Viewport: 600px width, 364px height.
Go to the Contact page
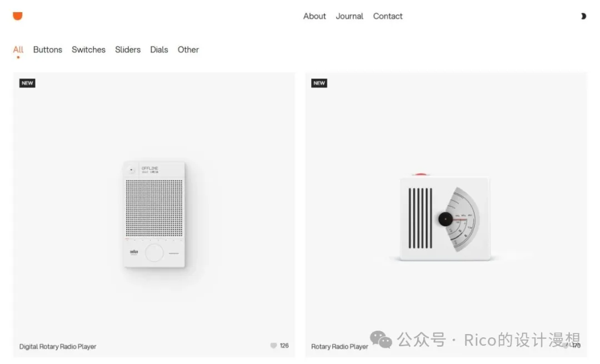(x=388, y=16)
